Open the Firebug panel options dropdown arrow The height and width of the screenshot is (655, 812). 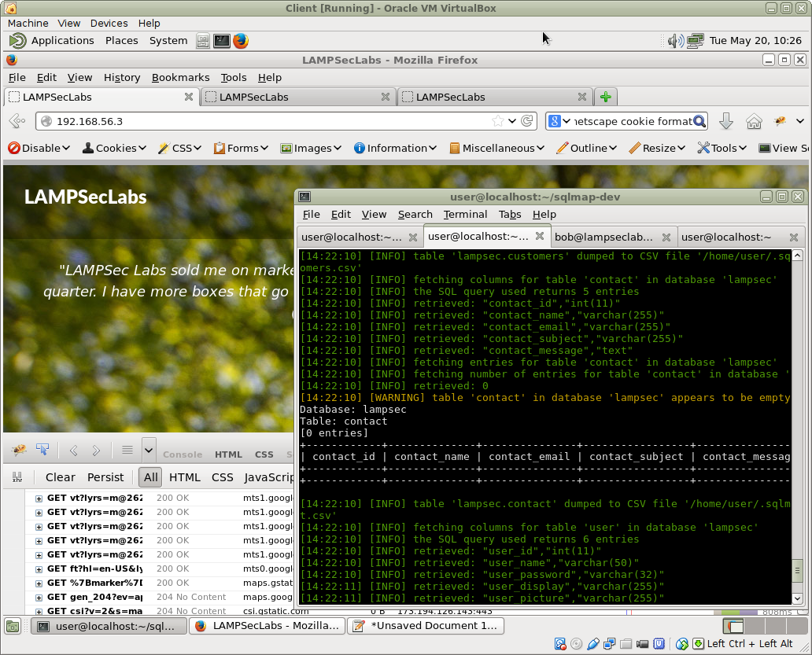[x=149, y=450]
